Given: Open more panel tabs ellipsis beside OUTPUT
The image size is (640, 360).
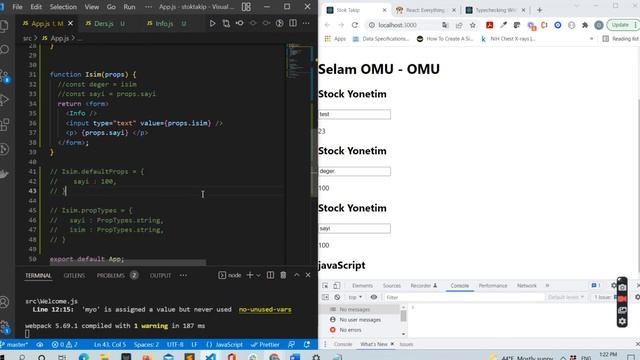Looking at the screenshot, I should tap(183, 276).
